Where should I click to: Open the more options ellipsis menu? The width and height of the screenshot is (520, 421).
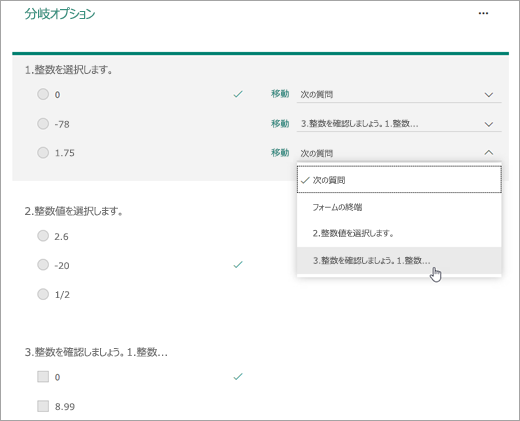tap(483, 13)
